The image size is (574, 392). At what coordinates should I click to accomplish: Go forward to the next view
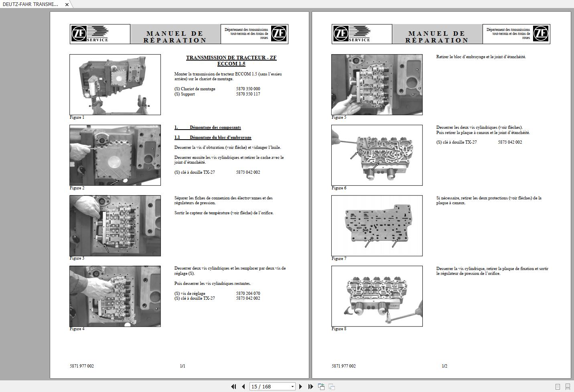[332, 386]
